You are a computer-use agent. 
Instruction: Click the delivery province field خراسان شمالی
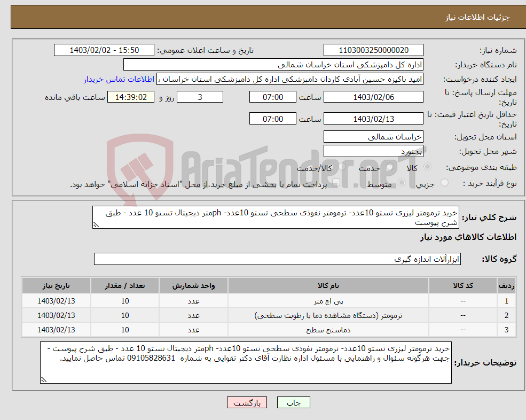point(373,137)
